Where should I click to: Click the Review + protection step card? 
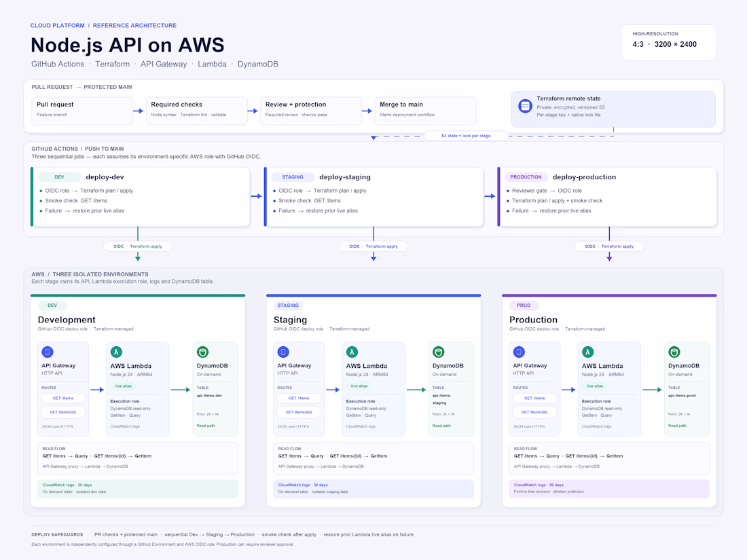click(311, 111)
